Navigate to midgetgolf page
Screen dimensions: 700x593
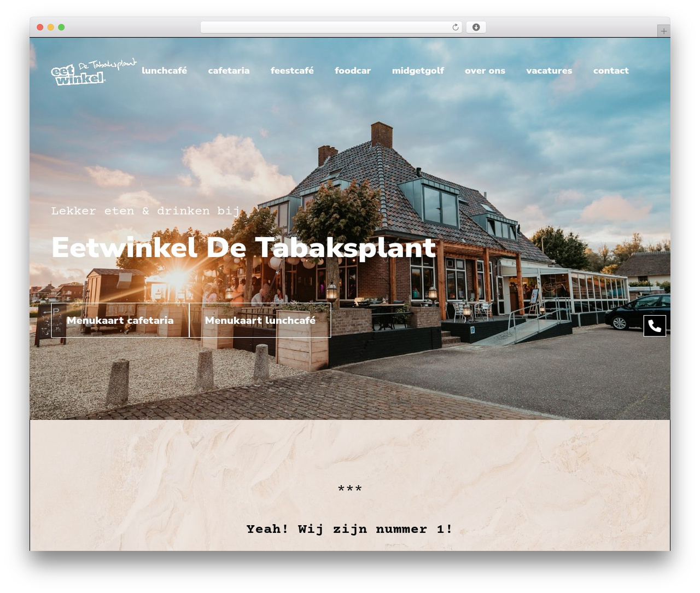point(418,71)
